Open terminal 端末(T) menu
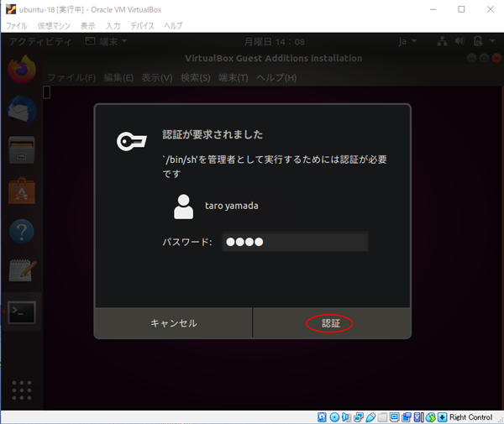The width and height of the screenshot is (504, 424). [234, 78]
